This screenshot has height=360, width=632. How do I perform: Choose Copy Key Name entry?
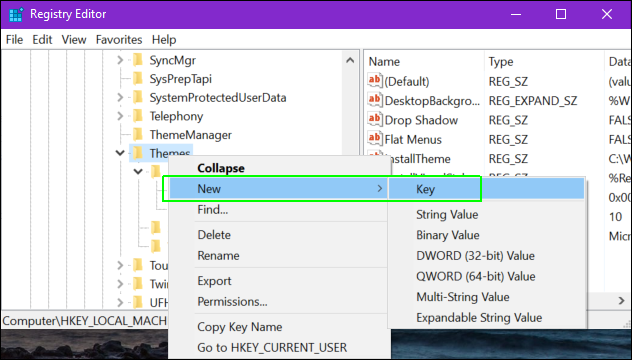(x=239, y=327)
